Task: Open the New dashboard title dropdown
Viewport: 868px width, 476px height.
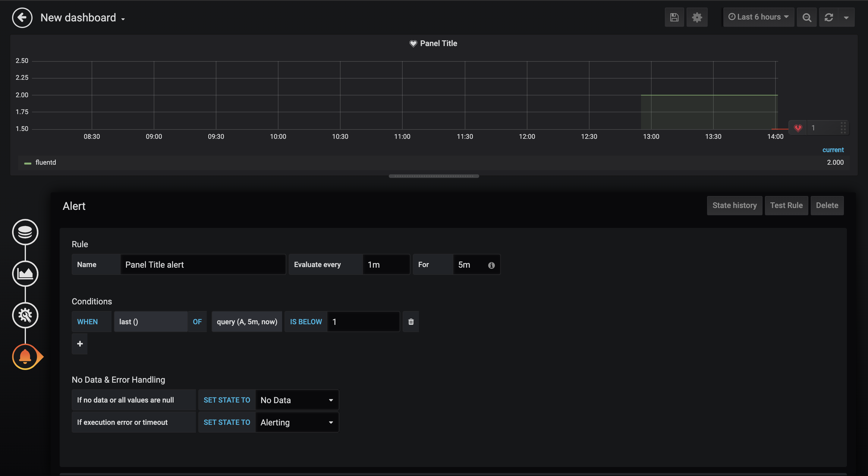Action: pos(83,17)
